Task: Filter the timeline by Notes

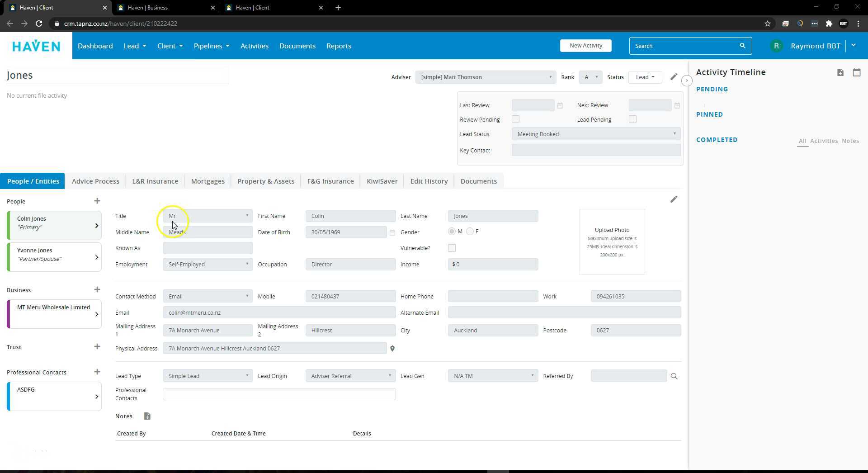Action: point(850,141)
